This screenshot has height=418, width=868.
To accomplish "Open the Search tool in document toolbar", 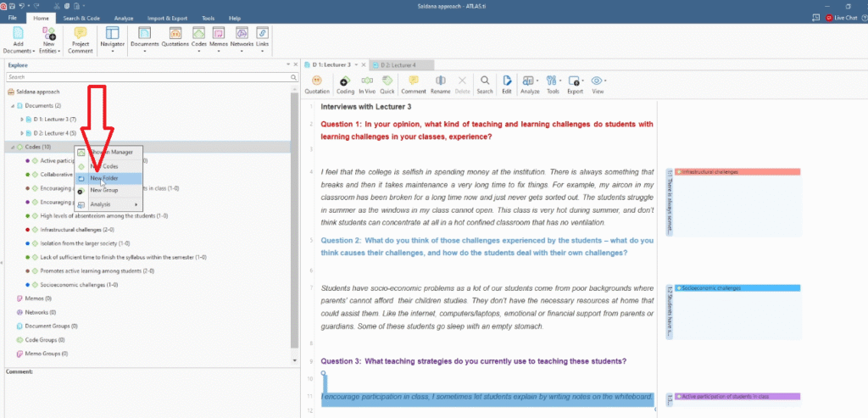I will click(484, 82).
